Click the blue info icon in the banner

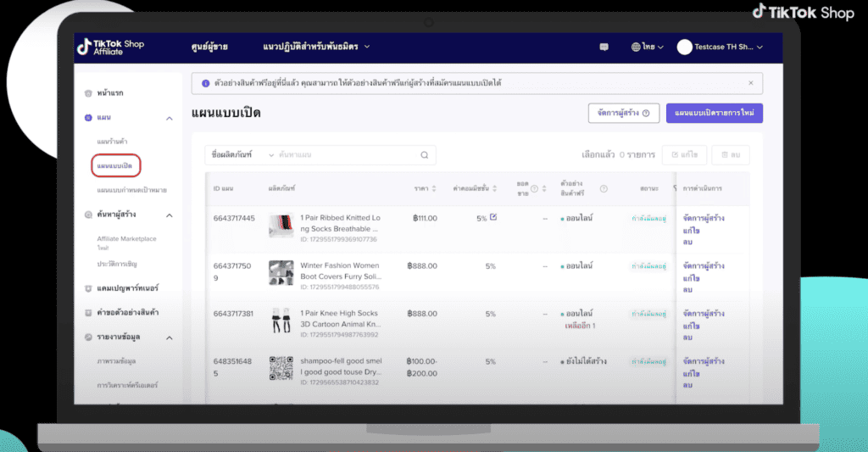click(205, 83)
